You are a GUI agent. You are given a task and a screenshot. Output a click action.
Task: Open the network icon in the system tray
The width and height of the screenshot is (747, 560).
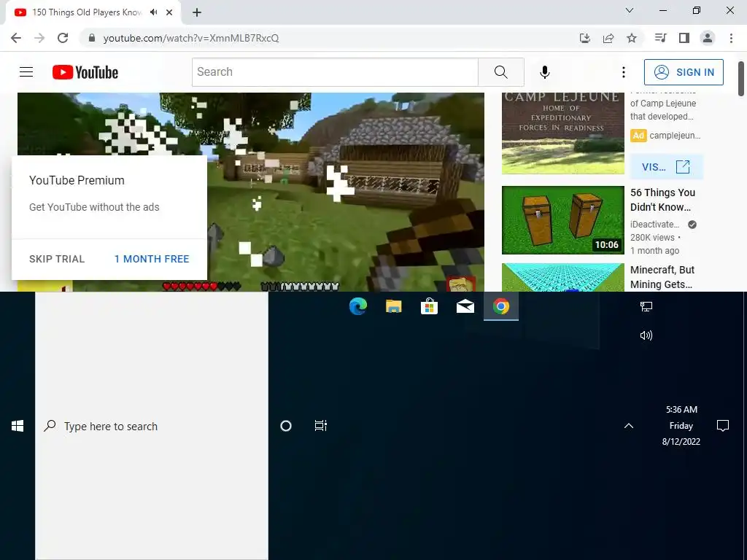point(646,306)
